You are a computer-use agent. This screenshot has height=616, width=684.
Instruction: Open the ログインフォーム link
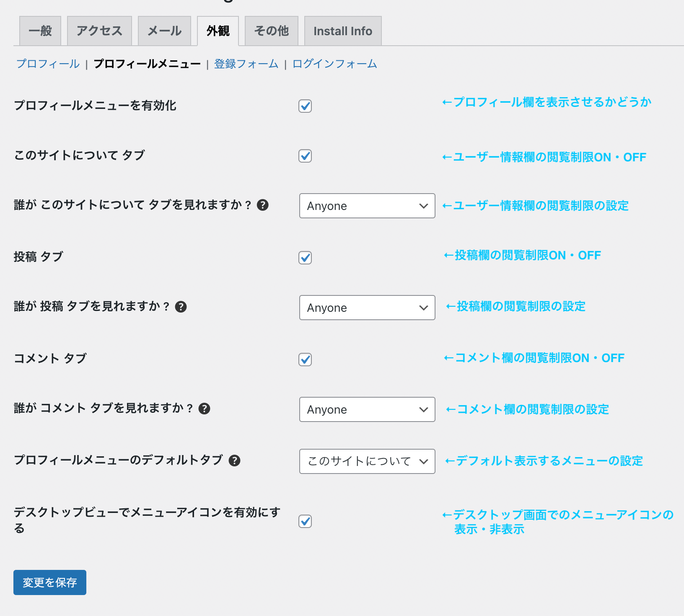coord(334,64)
